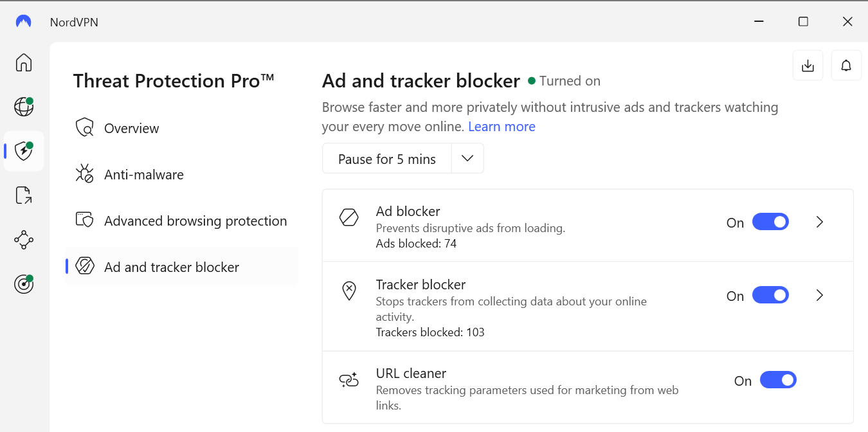
Task: Open the Learn more link
Action: tap(502, 126)
